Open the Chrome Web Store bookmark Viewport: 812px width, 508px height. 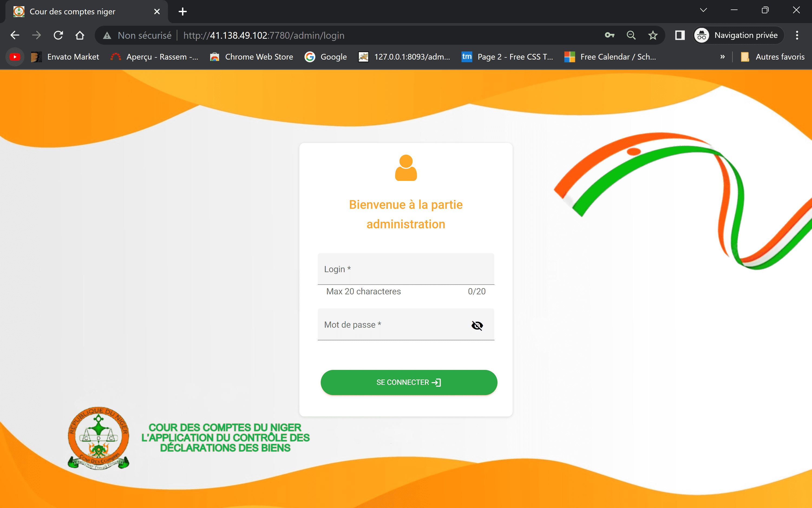[x=251, y=57]
